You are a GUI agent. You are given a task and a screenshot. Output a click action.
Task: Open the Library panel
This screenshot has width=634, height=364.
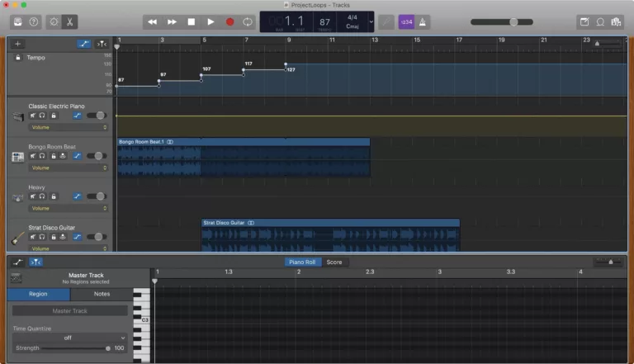18,21
